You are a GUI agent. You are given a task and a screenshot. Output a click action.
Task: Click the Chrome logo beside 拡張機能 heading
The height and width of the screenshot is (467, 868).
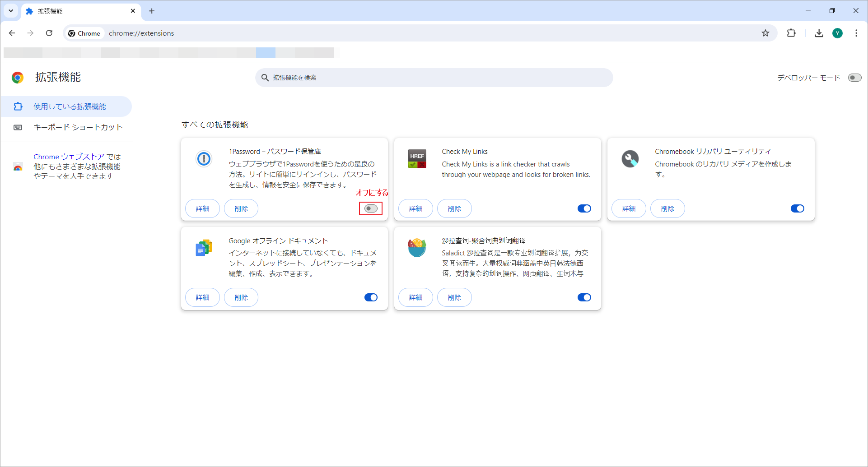tap(18, 78)
